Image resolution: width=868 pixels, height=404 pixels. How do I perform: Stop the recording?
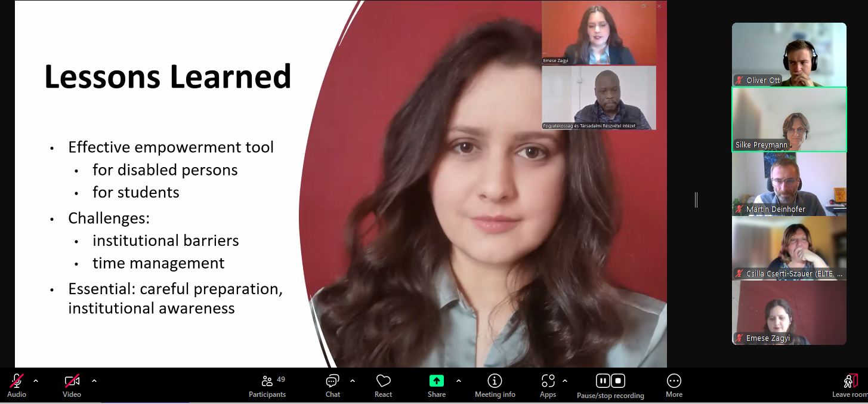pyautogui.click(x=618, y=381)
